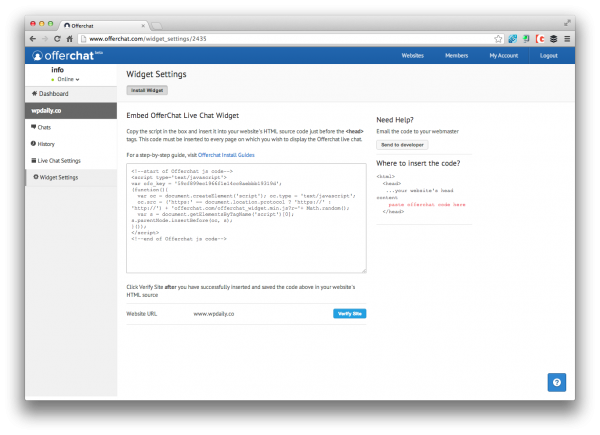Open Widget Settings in sidebar
This screenshot has width=600, height=435.
[x=71, y=178]
